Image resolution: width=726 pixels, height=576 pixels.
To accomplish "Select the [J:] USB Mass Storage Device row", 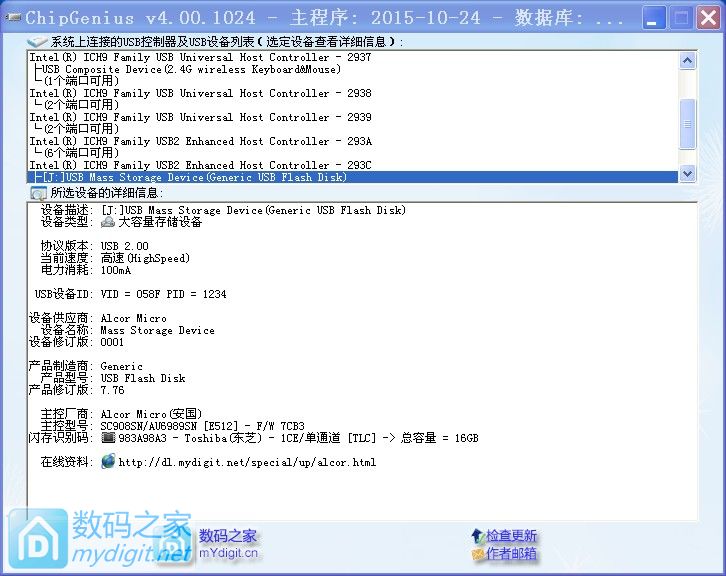I will pyautogui.click(x=353, y=177).
